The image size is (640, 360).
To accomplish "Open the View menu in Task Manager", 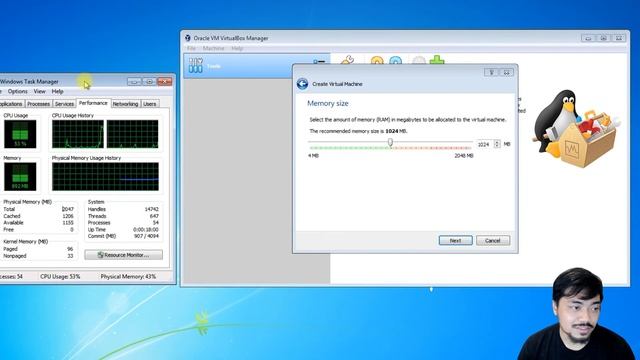I will [40, 91].
